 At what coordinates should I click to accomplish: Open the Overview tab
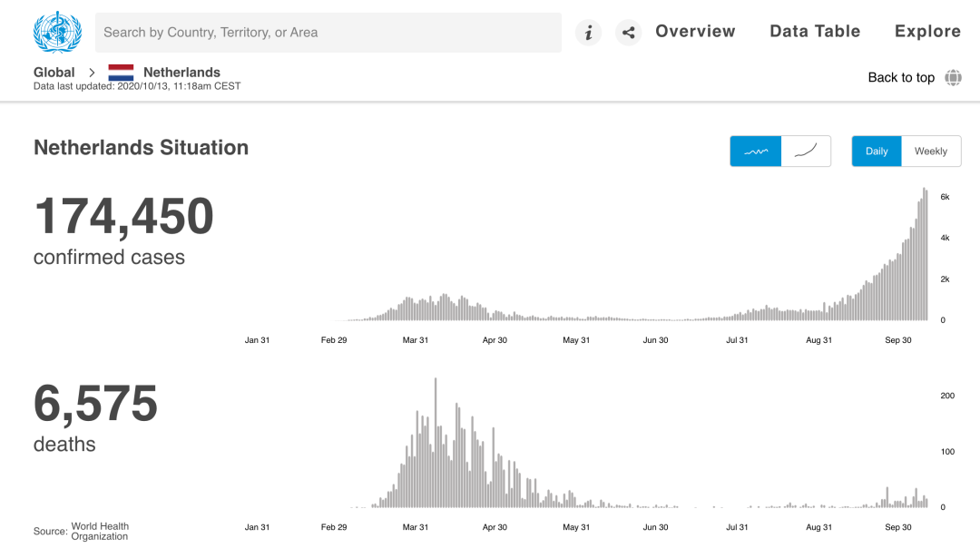pos(695,31)
